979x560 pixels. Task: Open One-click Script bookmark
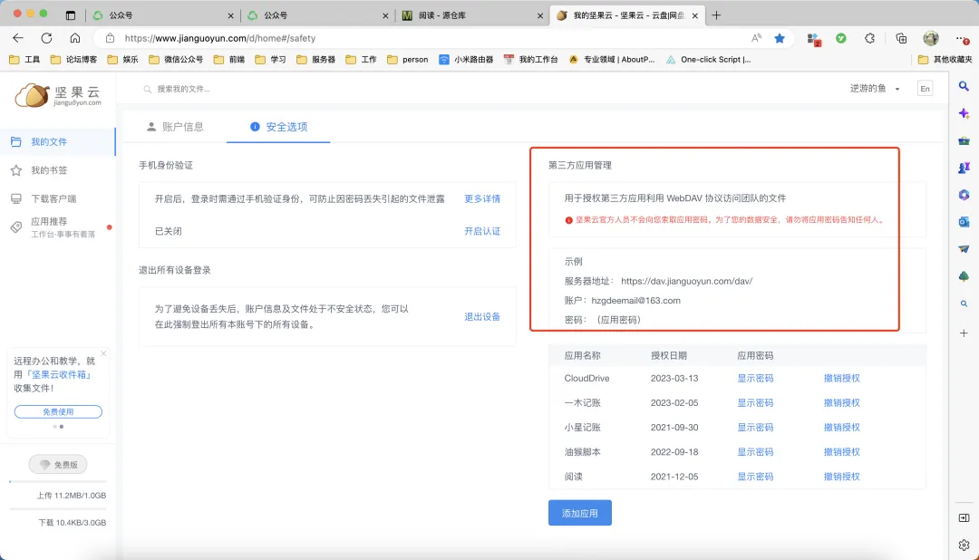pyautogui.click(x=708, y=59)
